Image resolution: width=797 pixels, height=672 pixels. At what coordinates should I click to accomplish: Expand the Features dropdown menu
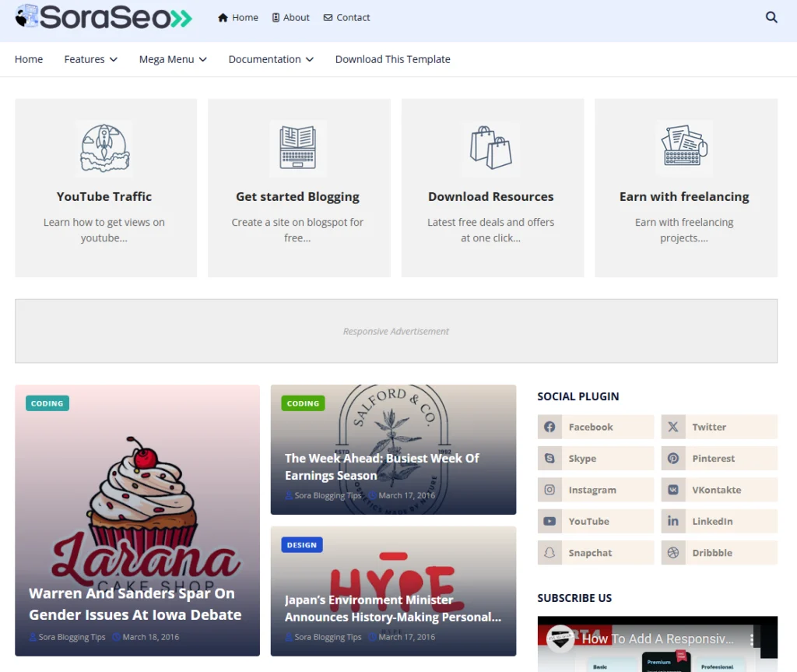pos(90,59)
